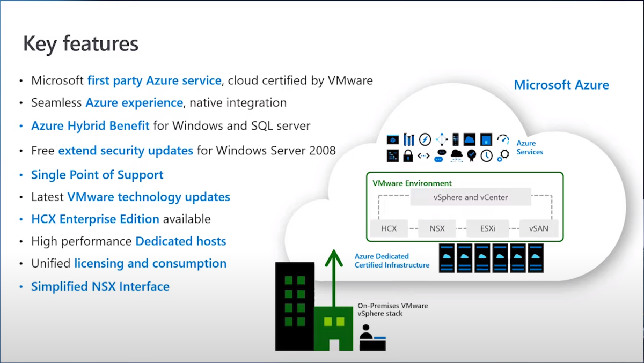Image resolution: width=644 pixels, height=363 pixels.
Task: Select a server rack in Azure Dedicated Certified Infrastructure
Action: [464, 257]
